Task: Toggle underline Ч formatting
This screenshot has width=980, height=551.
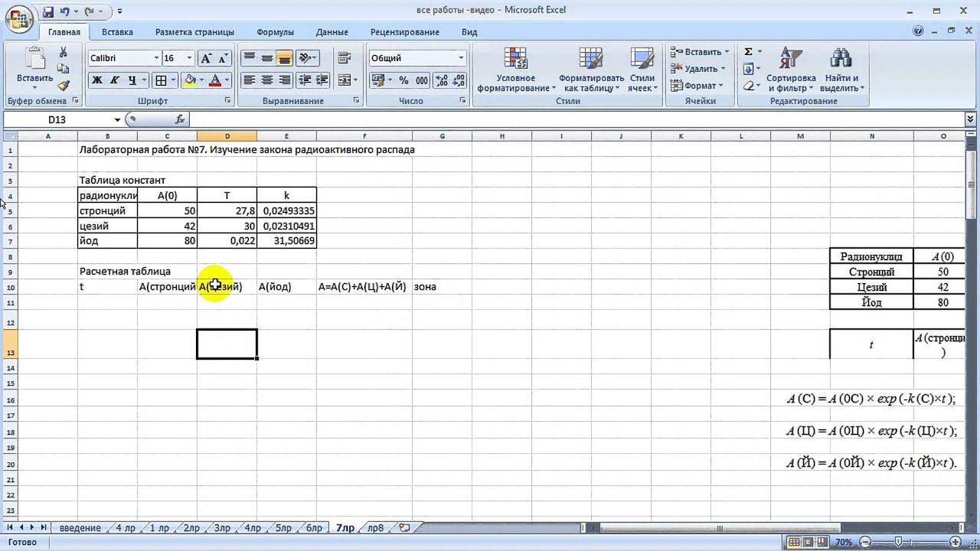Action: click(x=132, y=80)
